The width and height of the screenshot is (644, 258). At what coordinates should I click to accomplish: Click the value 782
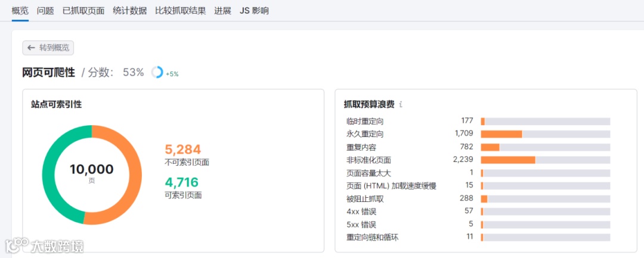467,147
